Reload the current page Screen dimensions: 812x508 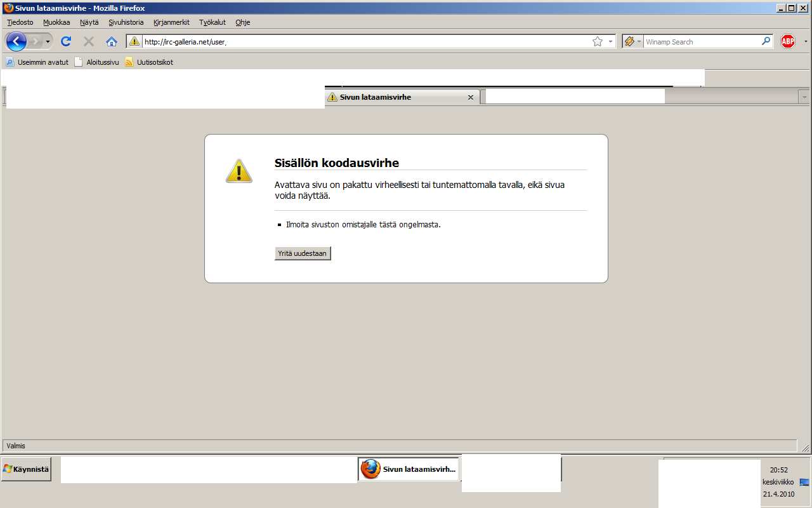pos(65,41)
